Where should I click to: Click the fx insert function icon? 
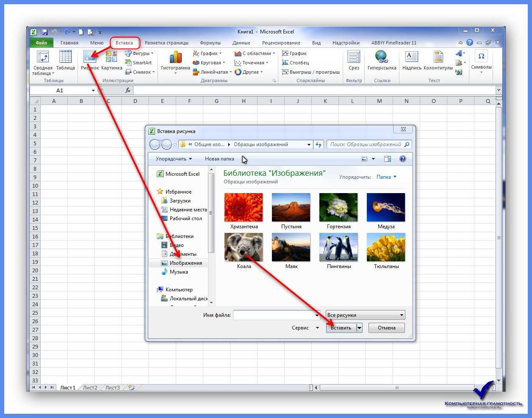128,90
